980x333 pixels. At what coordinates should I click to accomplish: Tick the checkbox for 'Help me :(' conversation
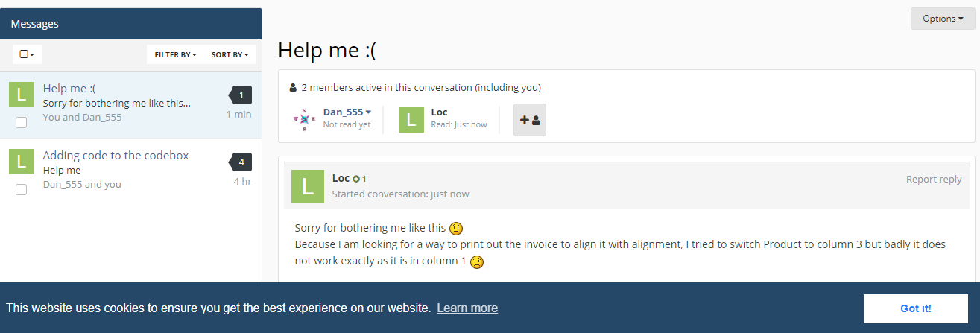click(21, 122)
